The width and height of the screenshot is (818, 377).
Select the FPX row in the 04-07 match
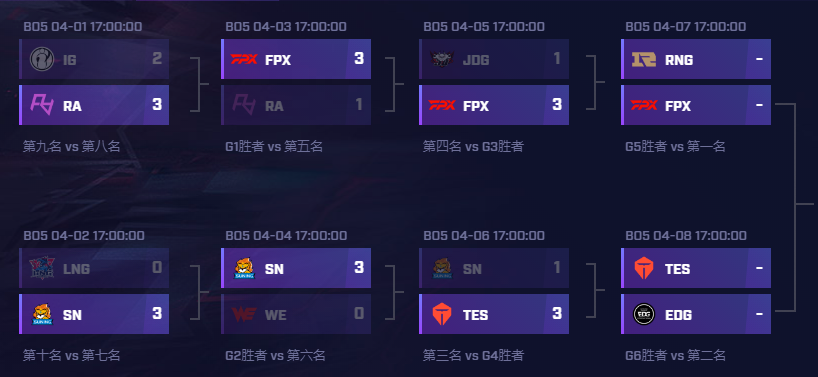tap(696, 105)
